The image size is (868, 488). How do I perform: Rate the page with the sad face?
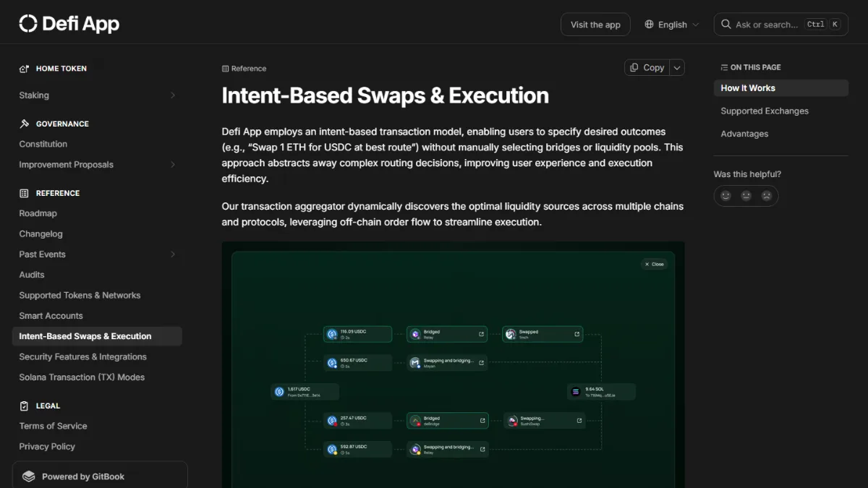[766, 196]
